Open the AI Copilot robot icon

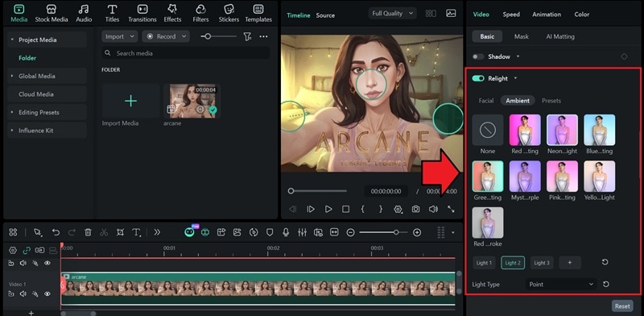[x=189, y=232]
